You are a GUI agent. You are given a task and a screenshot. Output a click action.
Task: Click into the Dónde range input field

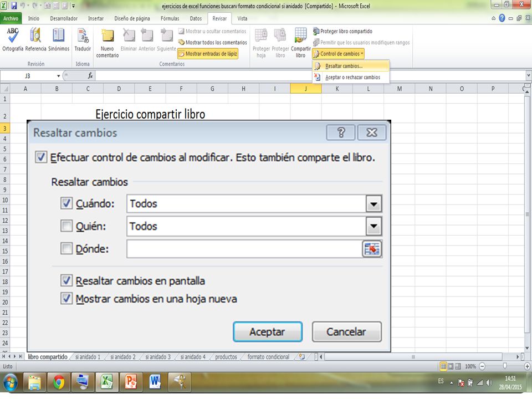(244, 249)
